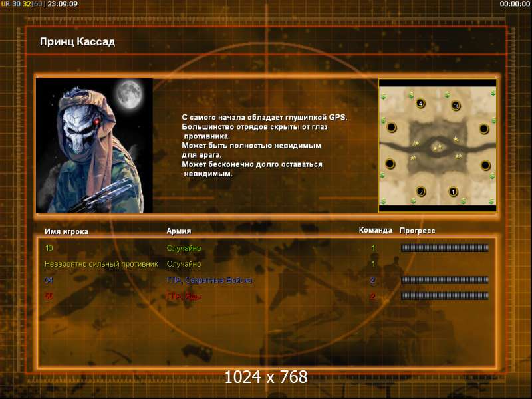Click 'Случайно' army for player 10
The height and width of the screenshot is (399, 532).
coord(184,248)
